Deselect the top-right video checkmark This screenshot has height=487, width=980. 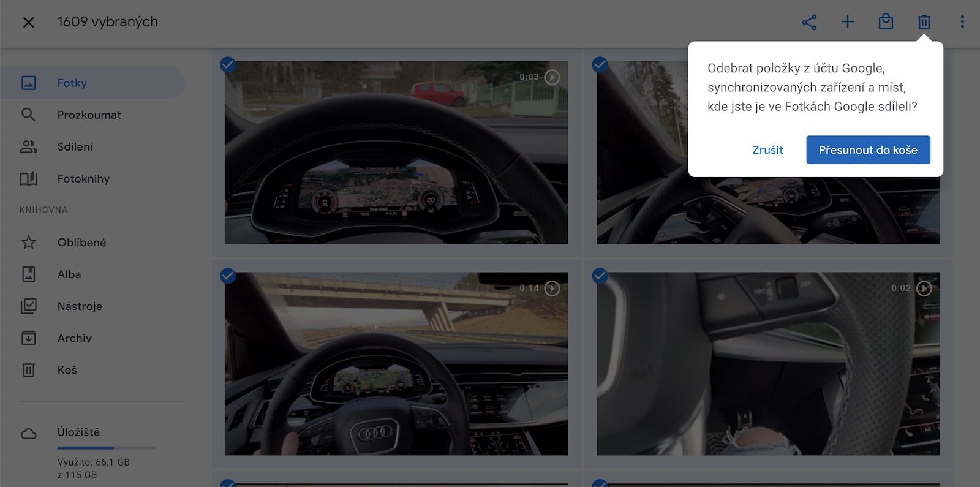click(600, 64)
